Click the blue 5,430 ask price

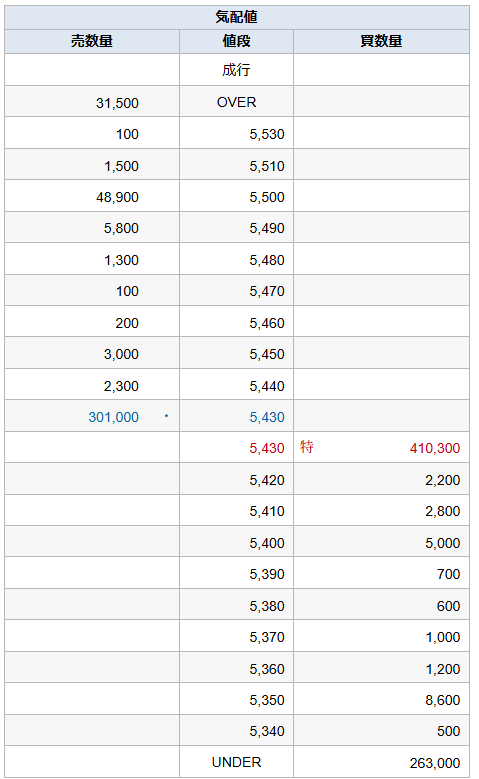[267, 417]
